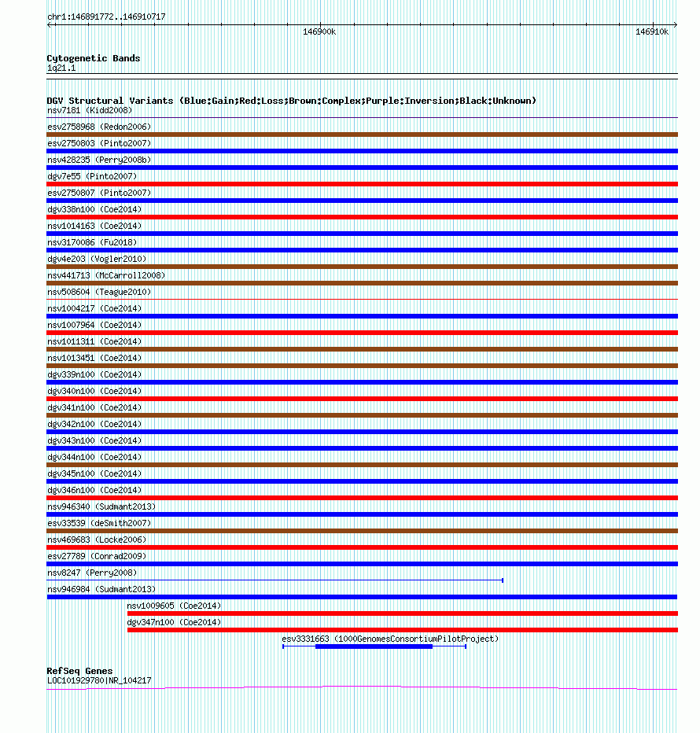The width and height of the screenshot is (700, 733).
Task: Click the thick blue bar of esv3331663
Action: (x=374, y=646)
